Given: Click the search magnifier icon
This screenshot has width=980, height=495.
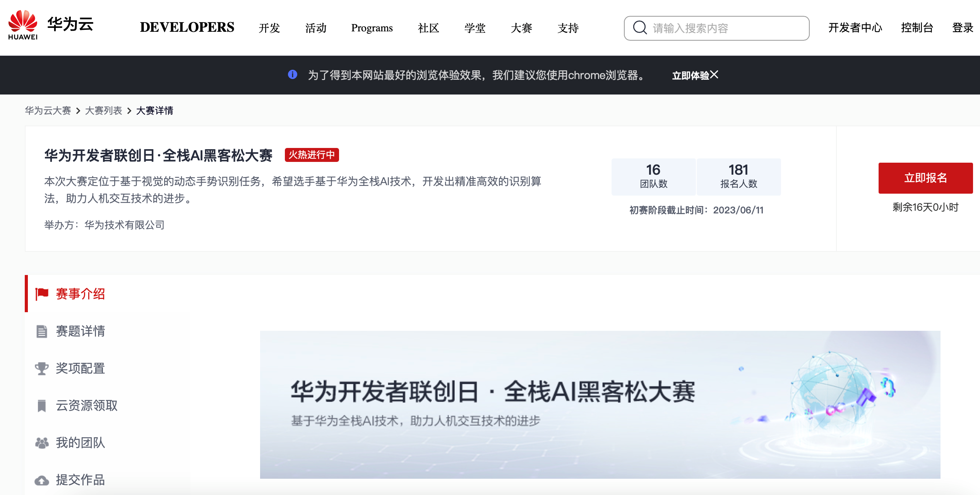Looking at the screenshot, I should pyautogui.click(x=639, y=28).
